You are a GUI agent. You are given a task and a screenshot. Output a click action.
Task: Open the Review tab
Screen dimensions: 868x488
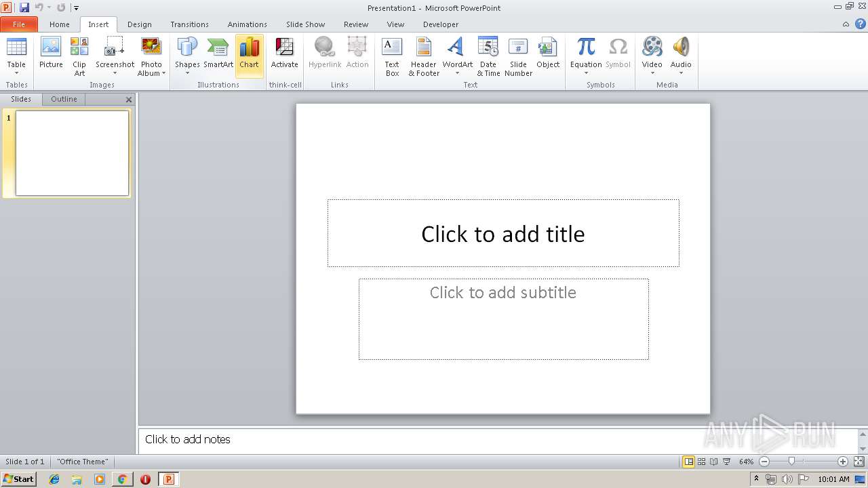click(356, 24)
